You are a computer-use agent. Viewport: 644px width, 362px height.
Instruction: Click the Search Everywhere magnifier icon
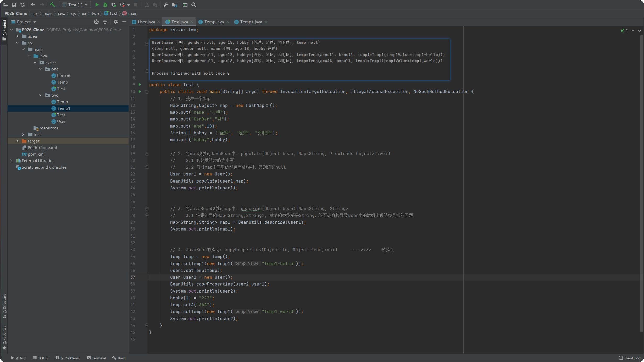tap(194, 5)
